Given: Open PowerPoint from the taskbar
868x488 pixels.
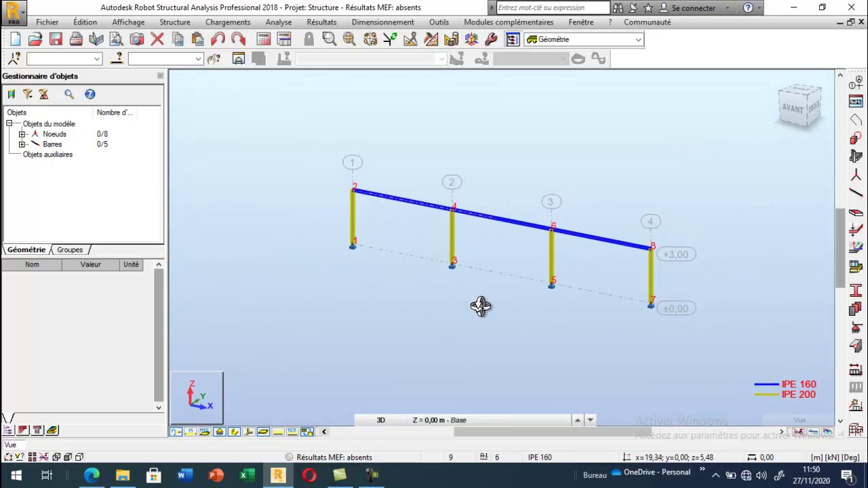Looking at the screenshot, I should (216, 475).
